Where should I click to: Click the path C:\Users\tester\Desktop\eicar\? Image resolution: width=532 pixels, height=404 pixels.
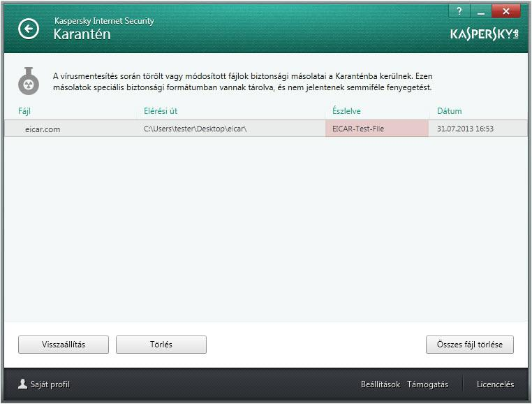tap(195, 129)
